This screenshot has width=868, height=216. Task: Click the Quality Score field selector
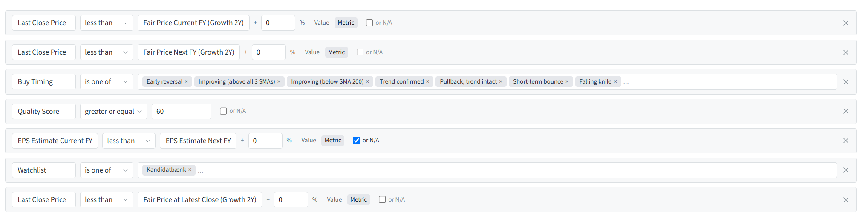pos(44,112)
